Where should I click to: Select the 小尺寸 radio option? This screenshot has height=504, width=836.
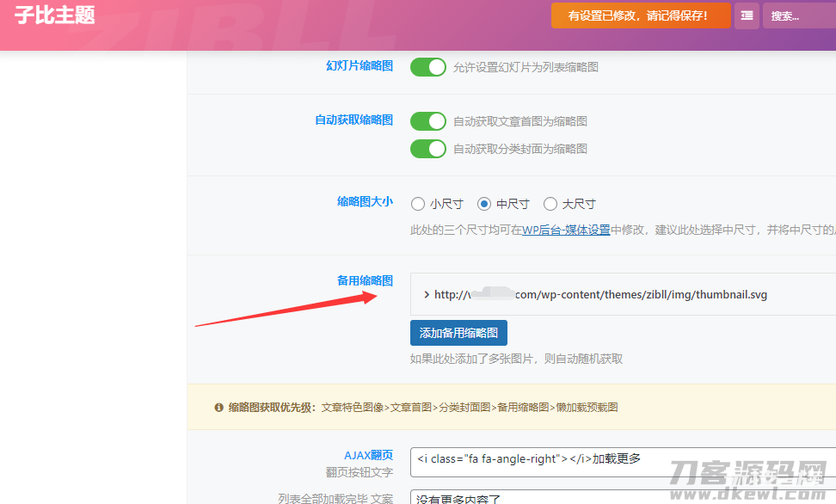pos(418,205)
